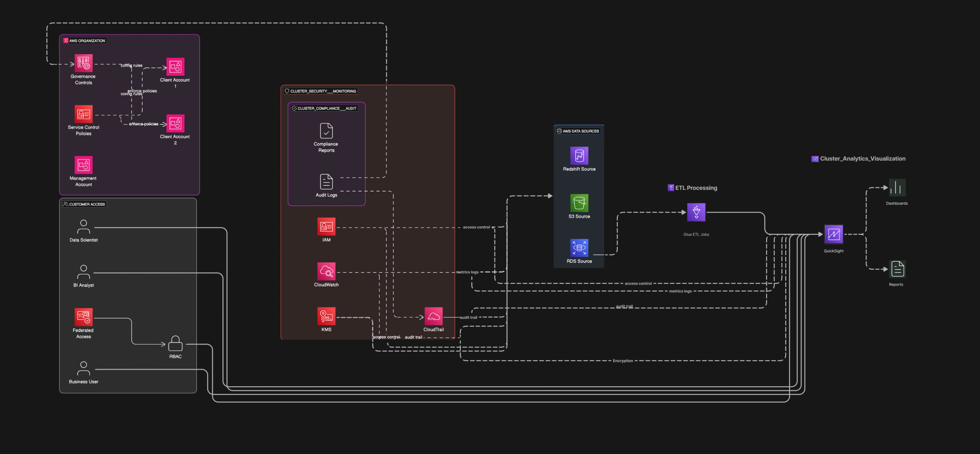This screenshot has height=454, width=980.
Task: Select the RBAC lock icon
Action: tap(175, 343)
